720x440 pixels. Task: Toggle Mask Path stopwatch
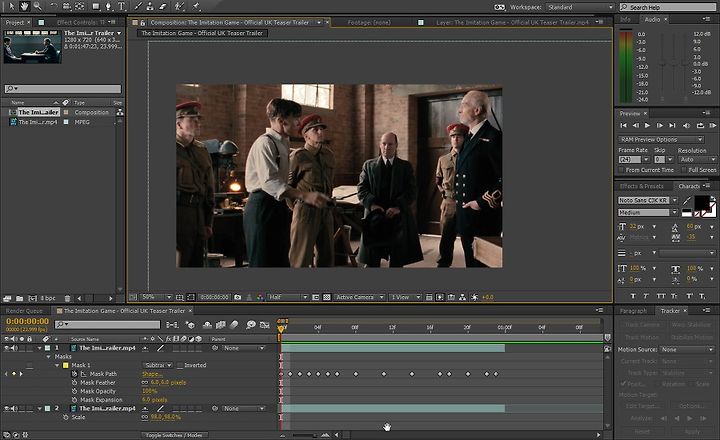pyautogui.click(x=74, y=374)
